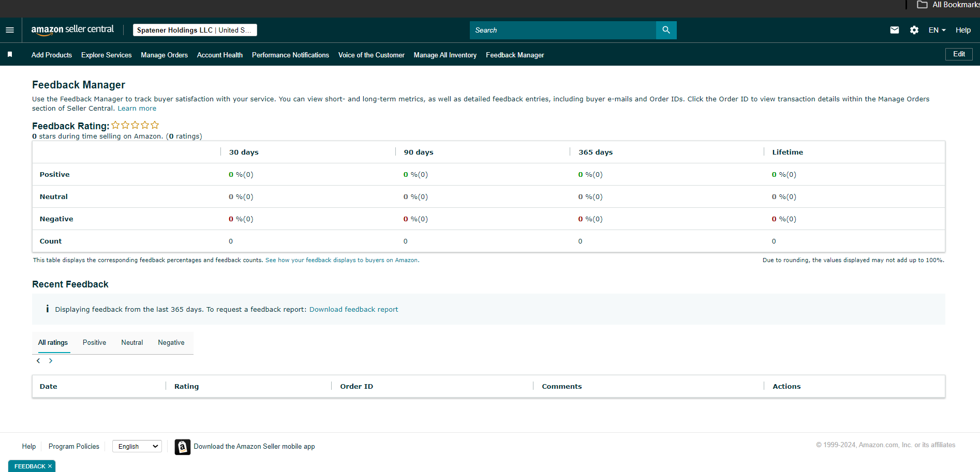The image size is (980, 472).
Task: Click the Count row label
Action: point(51,241)
